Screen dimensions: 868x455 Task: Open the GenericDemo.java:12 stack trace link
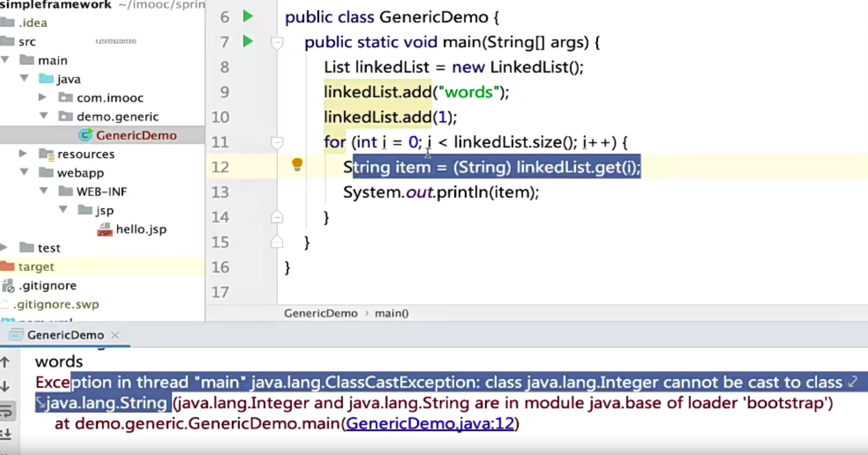430,423
